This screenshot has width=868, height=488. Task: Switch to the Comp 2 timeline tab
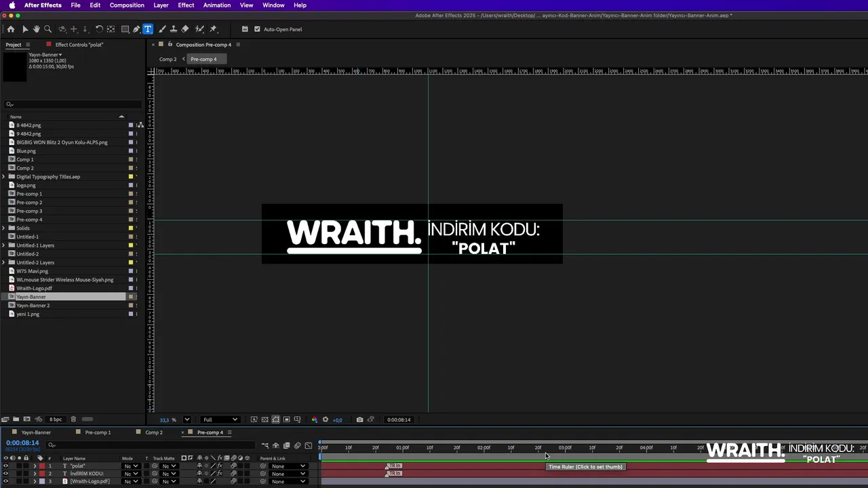pyautogui.click(x=154, y=432)
